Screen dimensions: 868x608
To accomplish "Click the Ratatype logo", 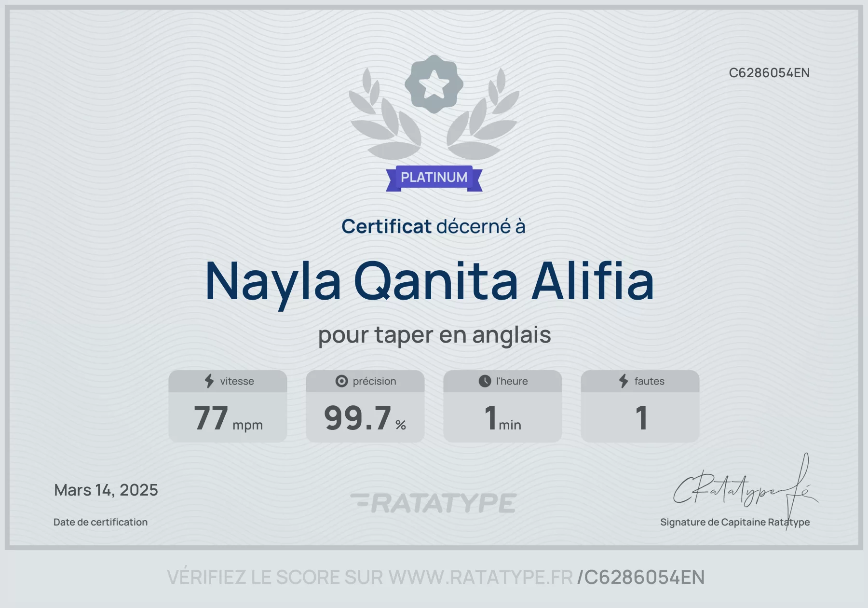I will 434,503.
